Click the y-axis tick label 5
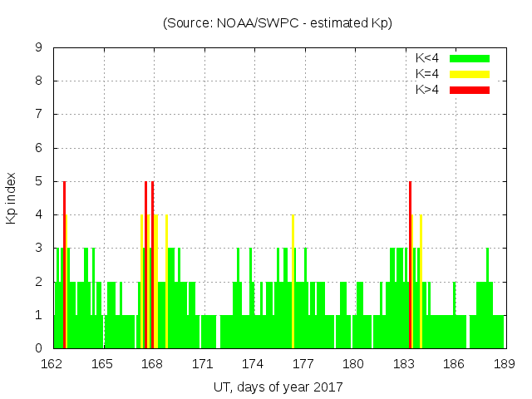Image resolution: width=532 pixels, height=399 pixels. (39, 182)
